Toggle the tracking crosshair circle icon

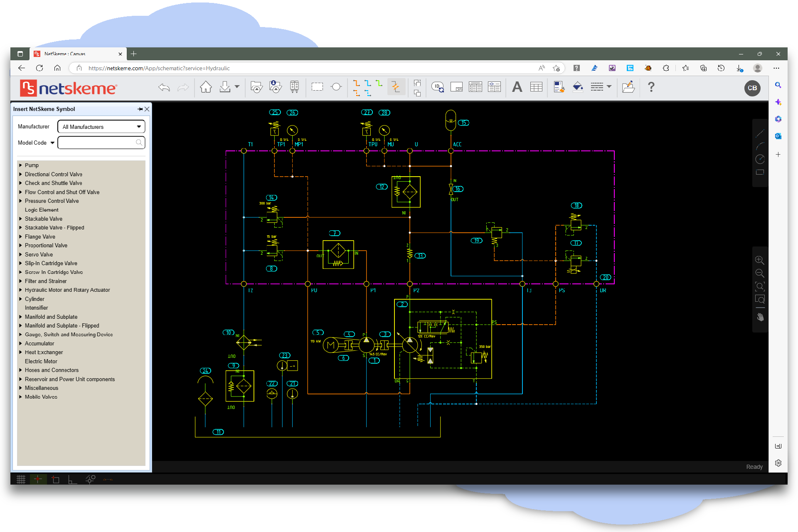coord(90,479)
